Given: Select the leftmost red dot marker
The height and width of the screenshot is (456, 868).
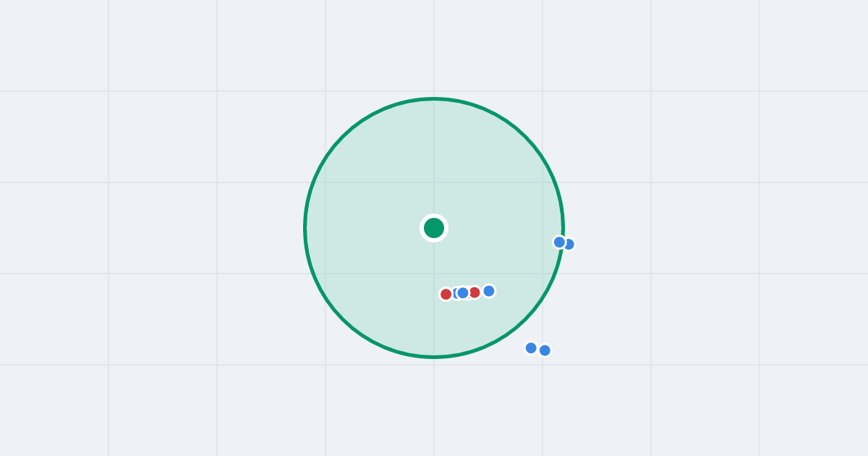Looking at the screenshot, I should coord(446,294).
